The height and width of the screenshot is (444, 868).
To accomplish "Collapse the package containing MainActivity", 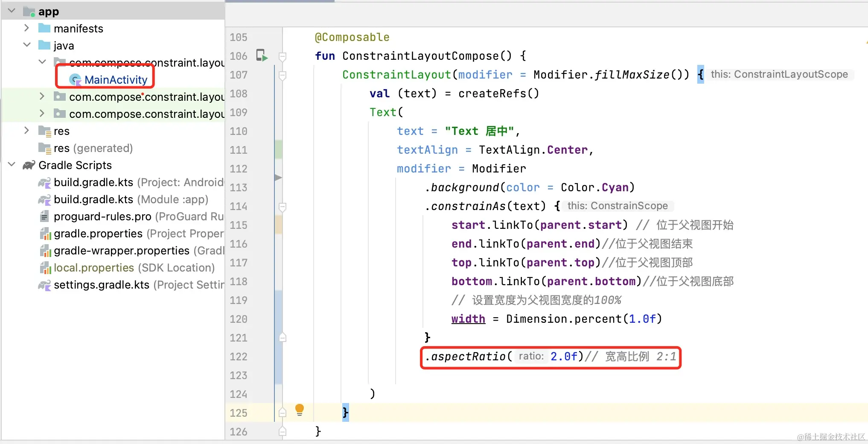I will coord(42,62).
